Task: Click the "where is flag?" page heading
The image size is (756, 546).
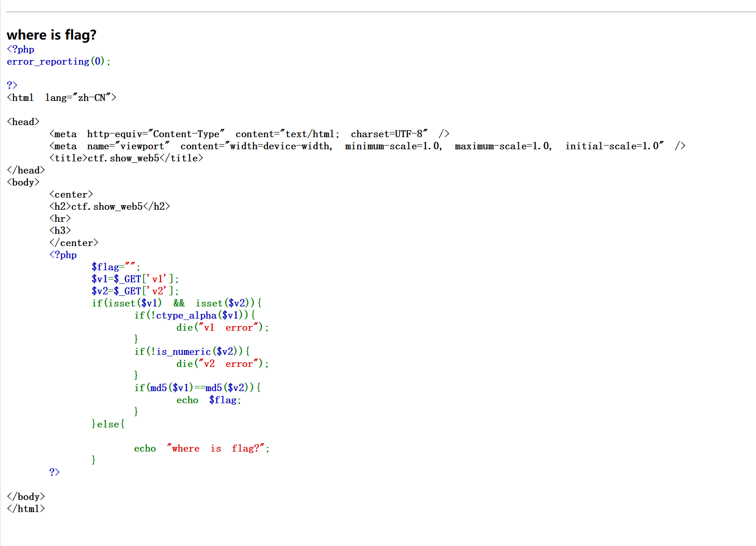Action: click(51, 34)
